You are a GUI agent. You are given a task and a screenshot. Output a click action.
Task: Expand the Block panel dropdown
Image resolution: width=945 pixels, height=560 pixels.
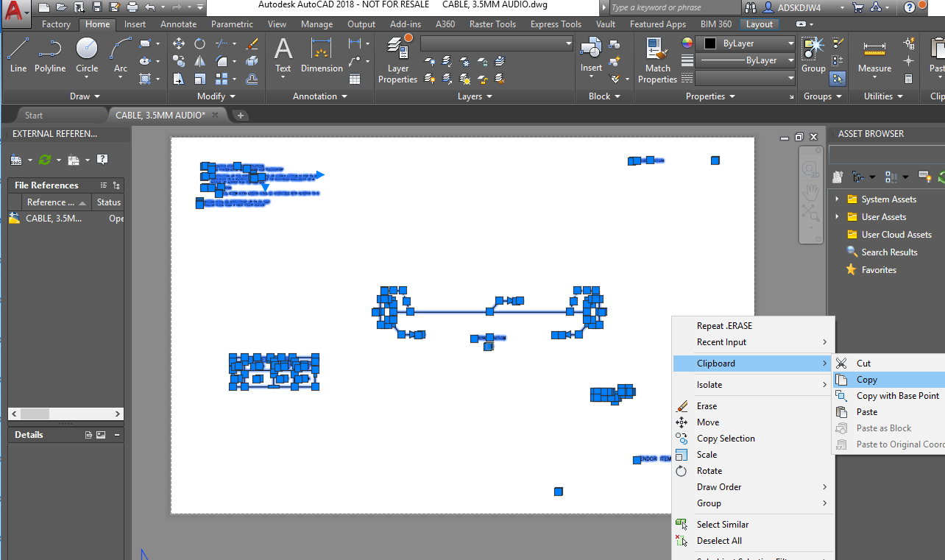[x=604, y=96]
